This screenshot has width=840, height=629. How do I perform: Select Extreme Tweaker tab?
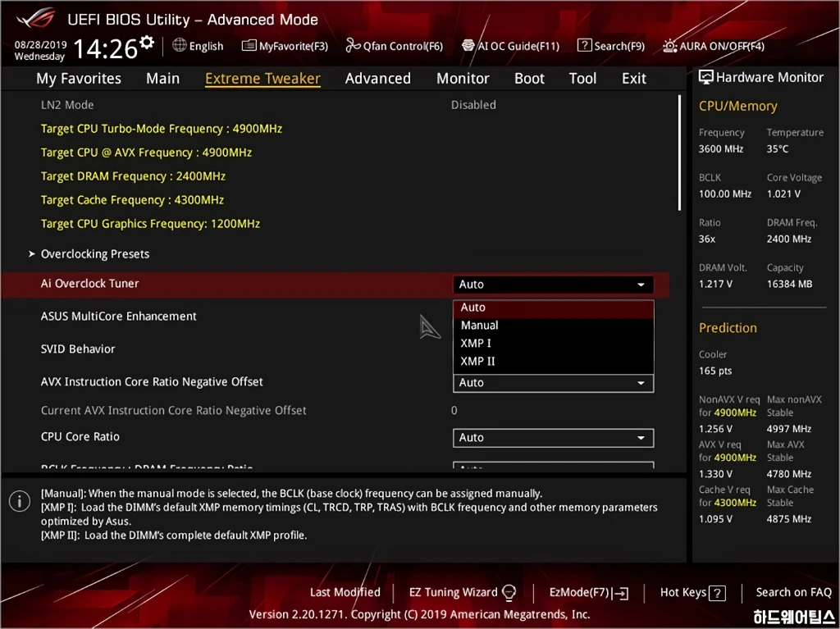(x=262, y=78)
